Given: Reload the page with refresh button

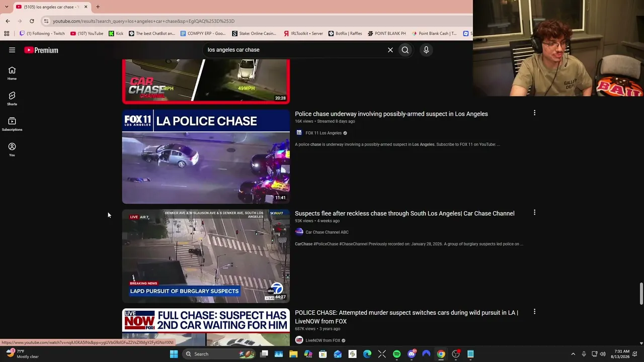Looking at the screenshot, I should (32, 21).
